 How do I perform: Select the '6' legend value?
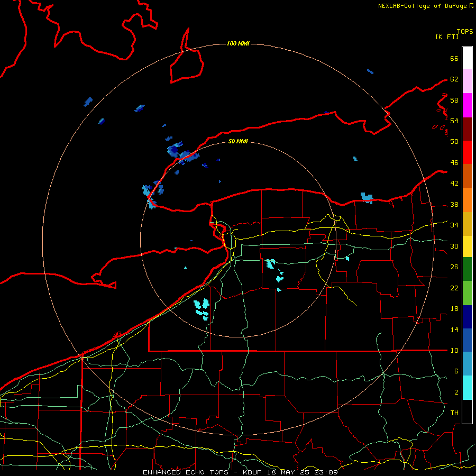click(456, 371)
